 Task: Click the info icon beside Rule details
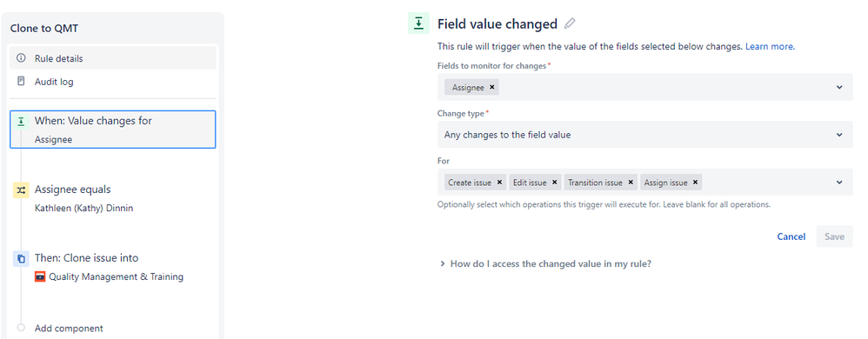pos(21,58)
